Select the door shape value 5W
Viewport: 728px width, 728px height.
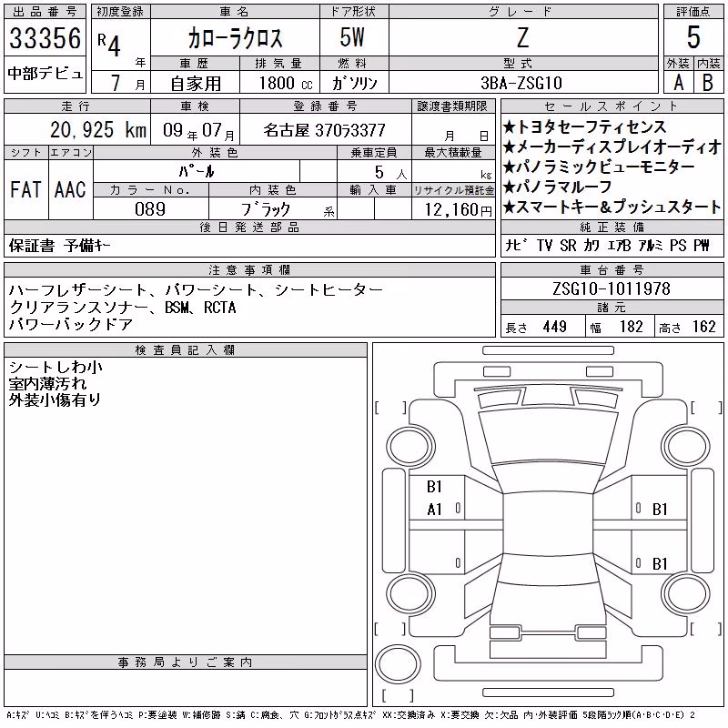pos(352,37)
